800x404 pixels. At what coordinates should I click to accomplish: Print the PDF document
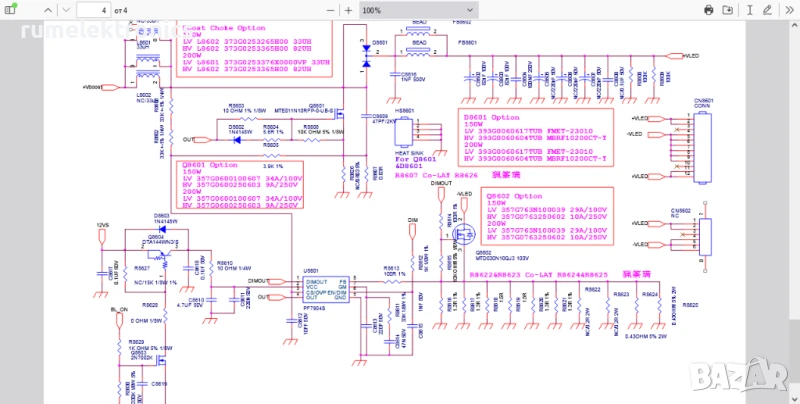(x=709, y=9)
